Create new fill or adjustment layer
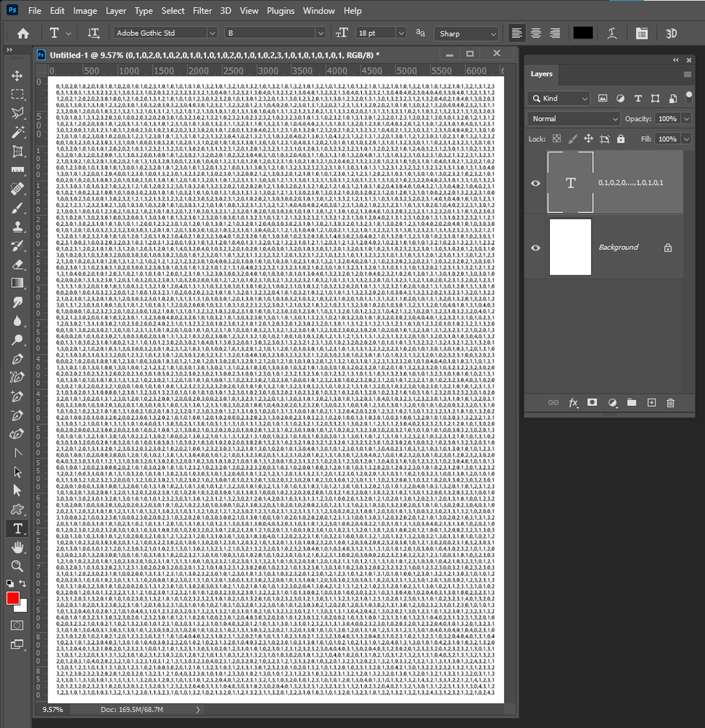705x728 pixels. [x=613, y=402]
